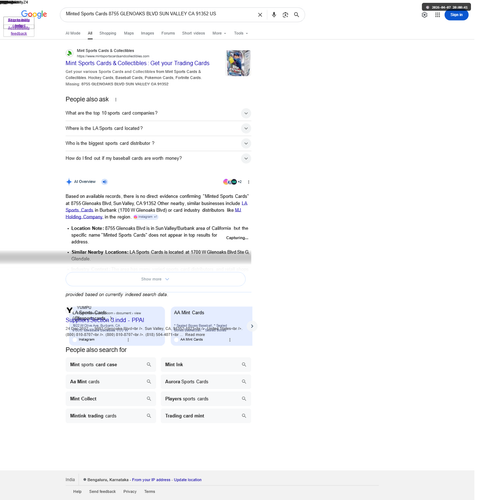Submit search with the magnifying glass icon
The image size is (480, 500).
pyautogui.click(x=296, y=15)
